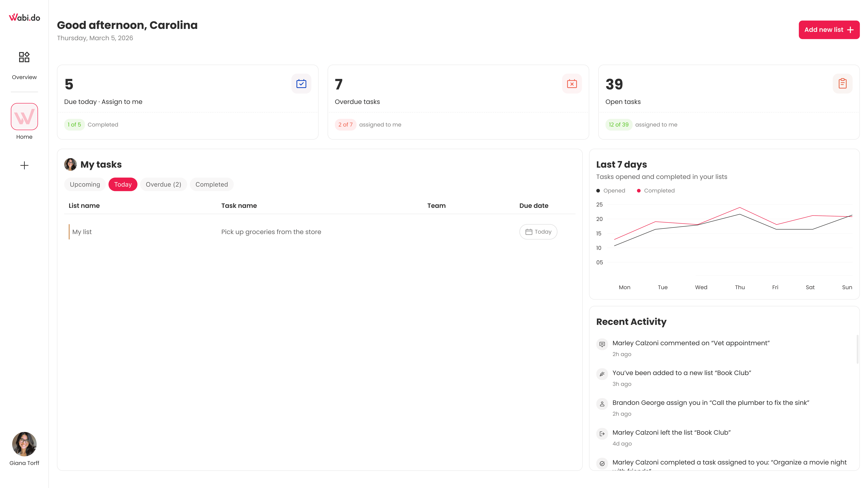Click the due today calendar check icon
The width and height of the screenshot is (868, 488).
[x=301, y=83]
